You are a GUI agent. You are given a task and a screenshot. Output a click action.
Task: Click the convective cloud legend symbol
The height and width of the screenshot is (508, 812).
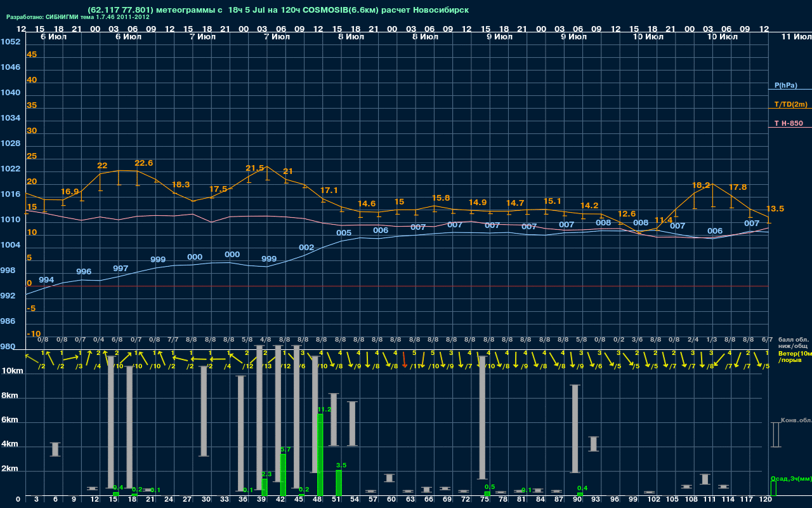click(x=776, y=435)
